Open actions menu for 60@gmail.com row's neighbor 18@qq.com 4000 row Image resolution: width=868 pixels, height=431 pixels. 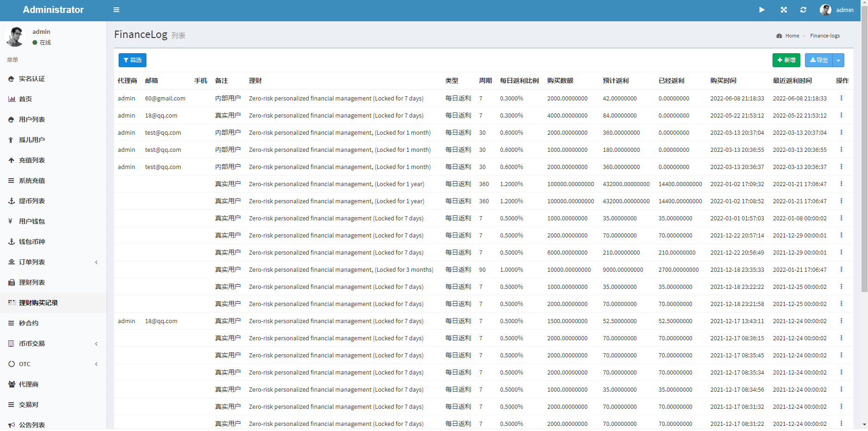pyautogui.click(x=841, y=115)
